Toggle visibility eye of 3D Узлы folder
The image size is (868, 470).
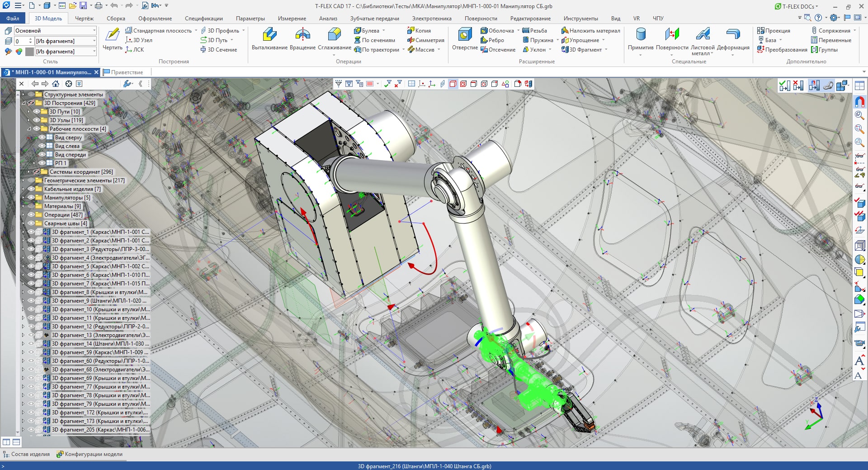pyautogui.click(x=37, y=120)
